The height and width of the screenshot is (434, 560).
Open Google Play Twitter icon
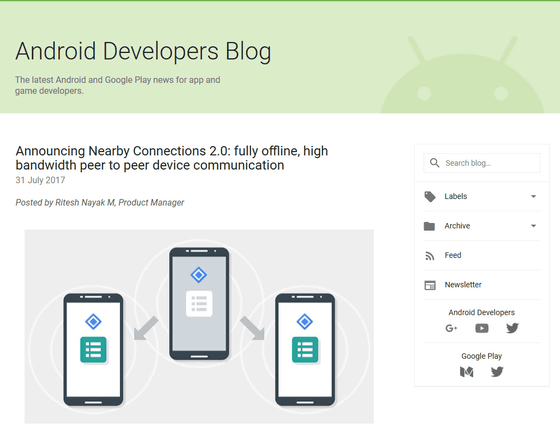tap(497, 372)
